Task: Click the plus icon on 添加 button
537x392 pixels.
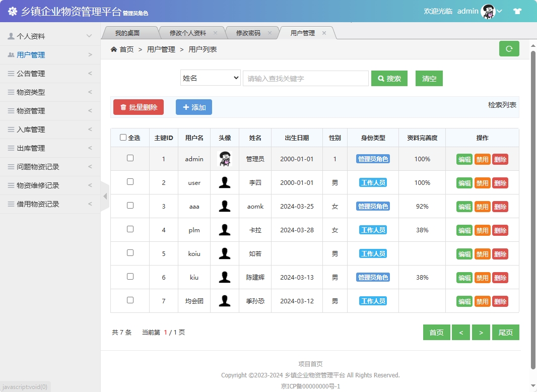Action: (185, 107)
